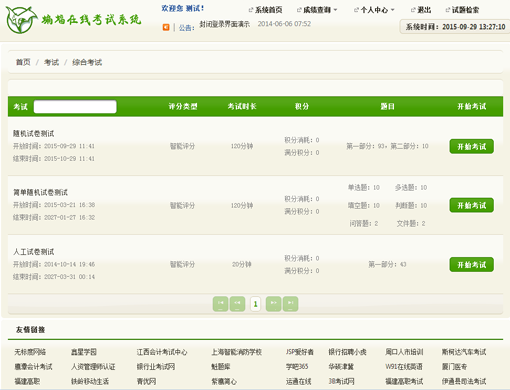
Task: Open the 个人中心 menu
Action: (x=374, y=10)
